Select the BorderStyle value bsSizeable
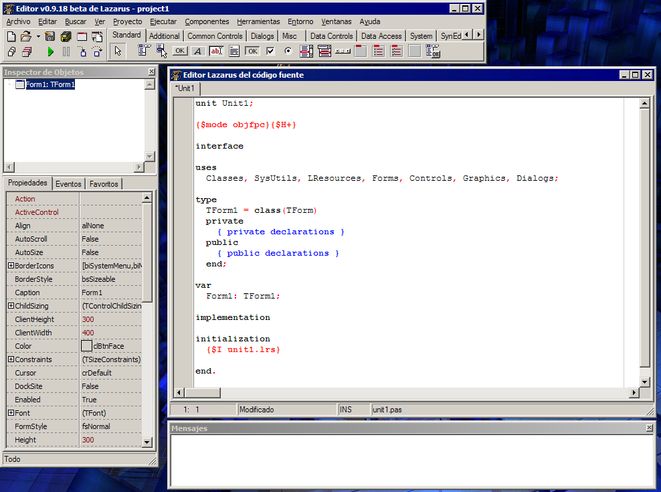This screenshot has width=661, height=492. pos(111,279)
